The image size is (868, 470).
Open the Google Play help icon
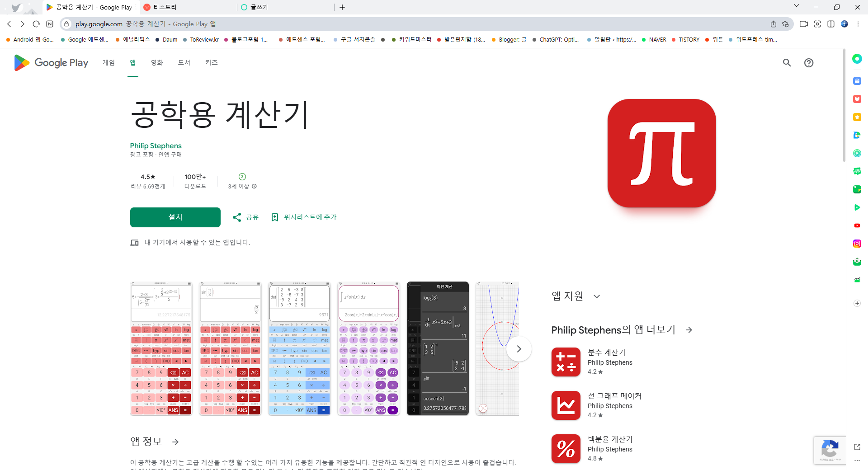(809, 63)
